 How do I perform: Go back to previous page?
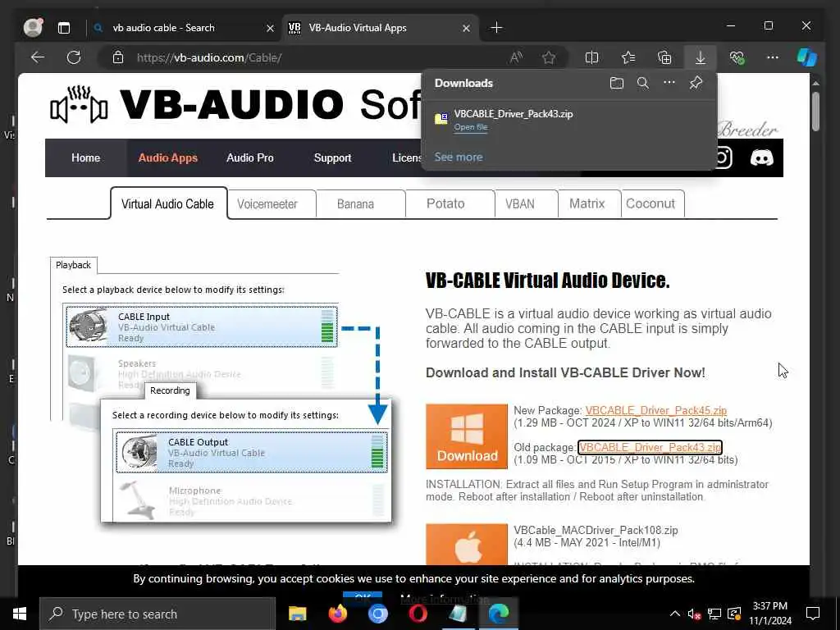click(x=38, y=57)
